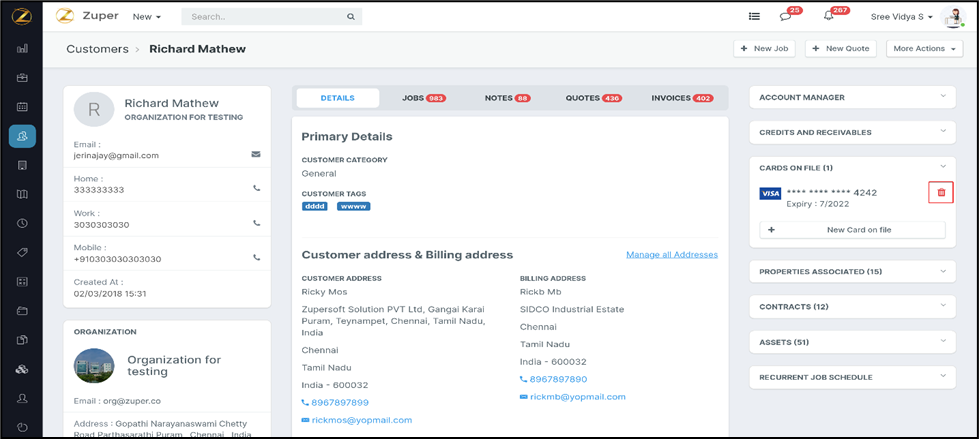The width and height of the screenshot is (979, 439).
Task: Open the tag icon in sidebar
Action: click(x=22, y=253)
